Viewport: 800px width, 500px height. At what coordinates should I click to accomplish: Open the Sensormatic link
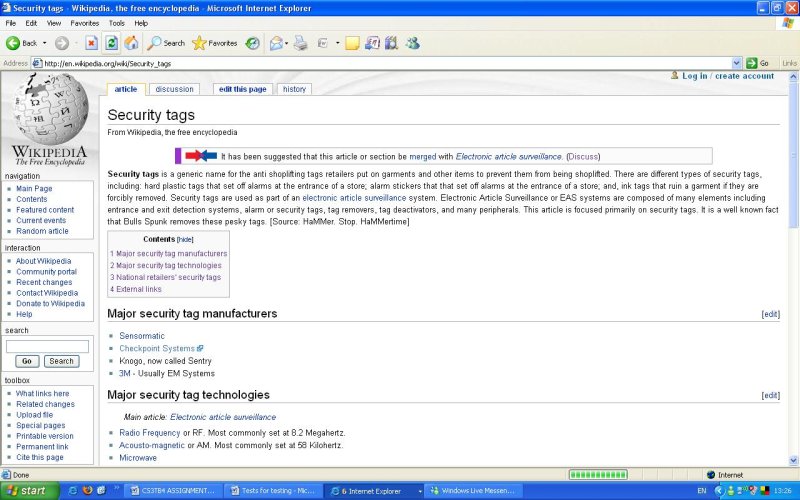(x=142, y=336)
